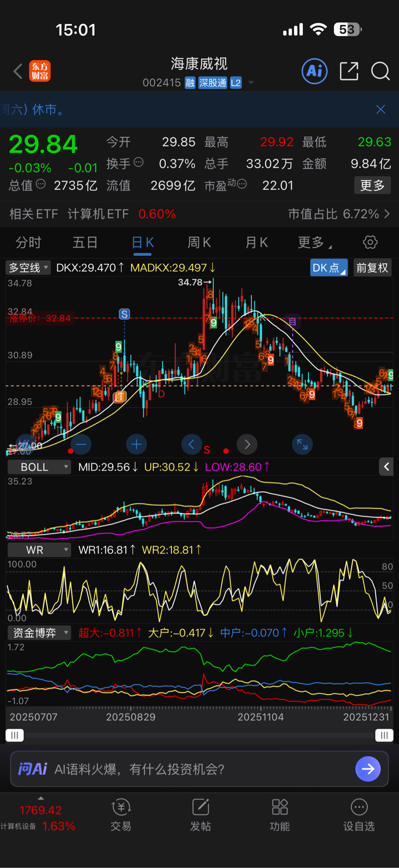The width and height of the screenshot is (399, 868).
Task: Open 资金博弈 indicator dropdown
Action: [x=39, y=633]
